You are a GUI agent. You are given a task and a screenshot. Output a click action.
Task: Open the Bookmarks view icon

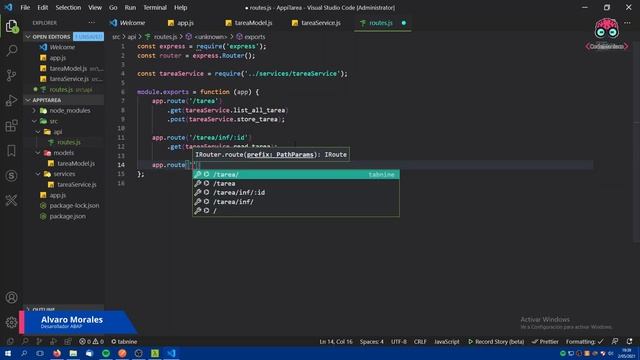tap(11, 151)
